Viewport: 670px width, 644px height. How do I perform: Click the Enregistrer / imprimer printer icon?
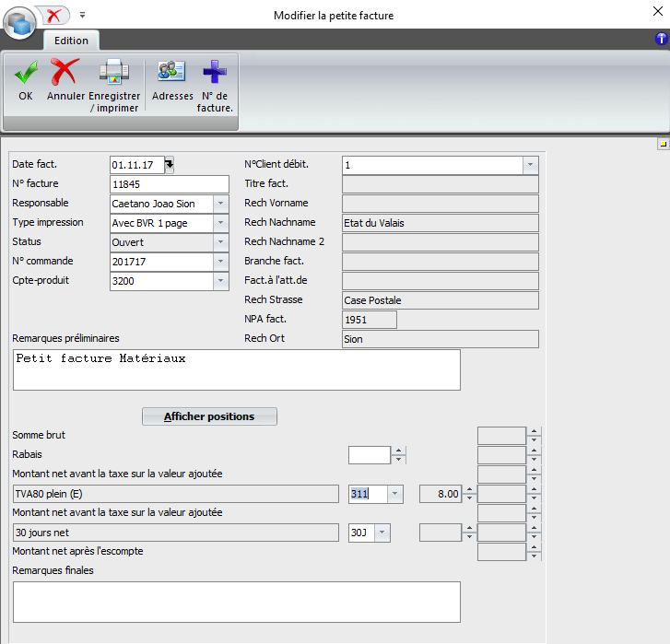point(114,72)
